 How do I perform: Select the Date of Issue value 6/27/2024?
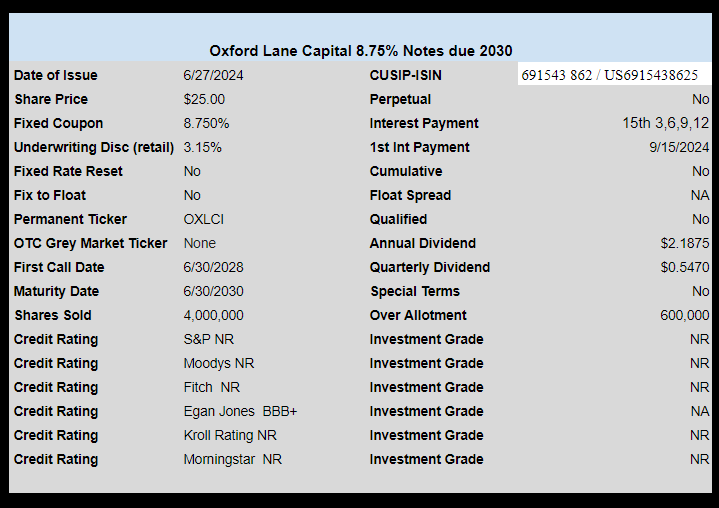pos(213,75)
